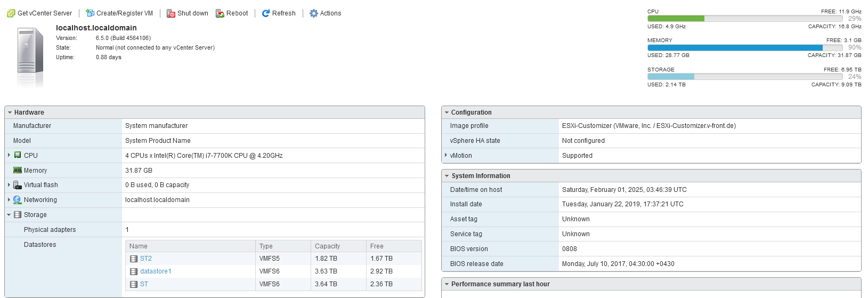868x298 pixels.
Task: Open the Get vCenter Server option
Action: (45, 13)
